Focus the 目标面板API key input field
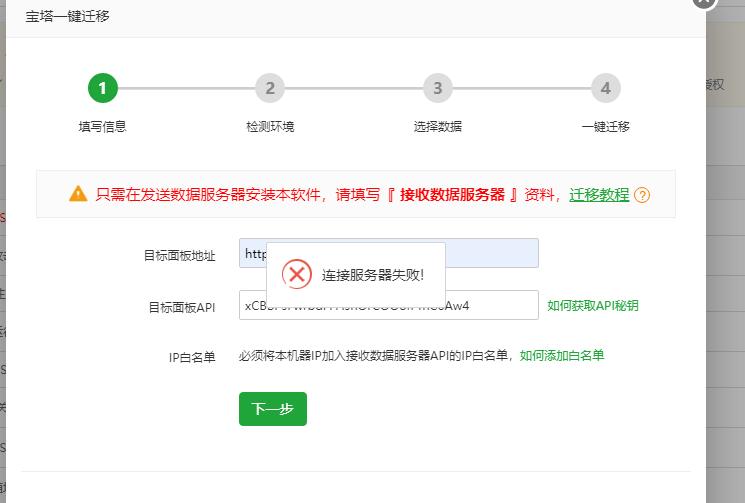This screenshot has width=745, height=503. [x=389, y=305]
